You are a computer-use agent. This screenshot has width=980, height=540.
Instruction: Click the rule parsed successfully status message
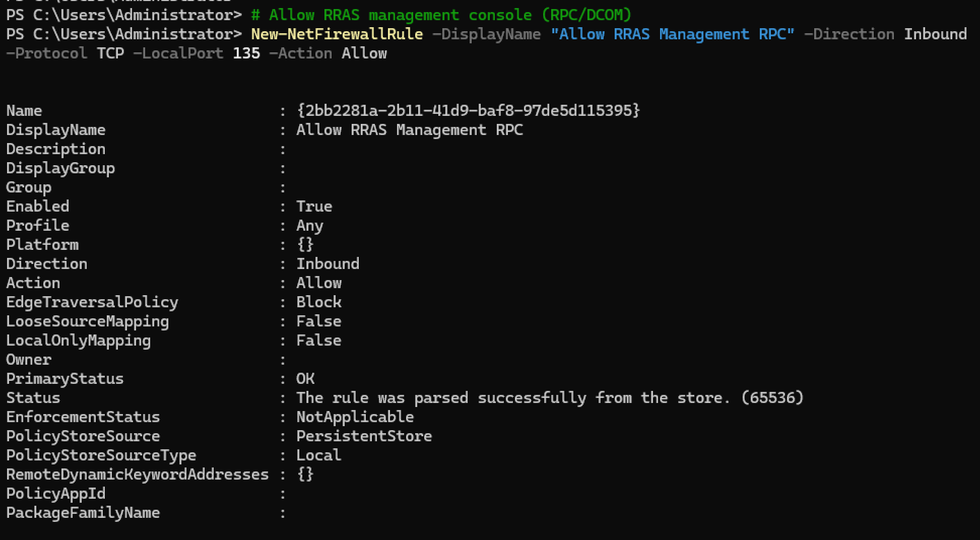pos(549,397)
